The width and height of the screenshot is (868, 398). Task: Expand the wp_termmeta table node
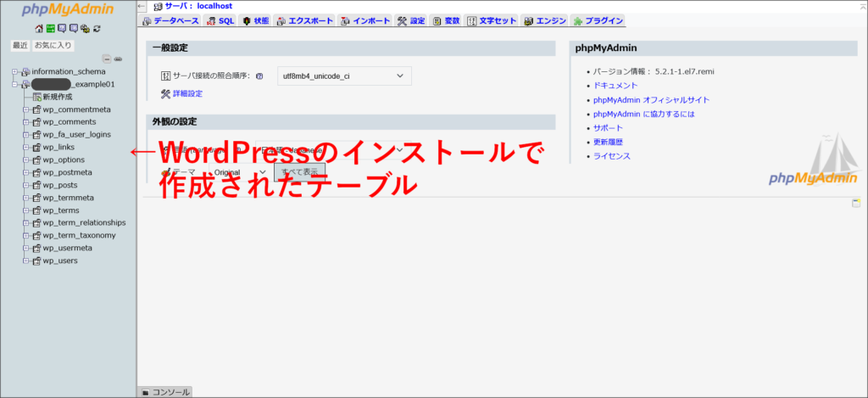(x=26, y=198)
